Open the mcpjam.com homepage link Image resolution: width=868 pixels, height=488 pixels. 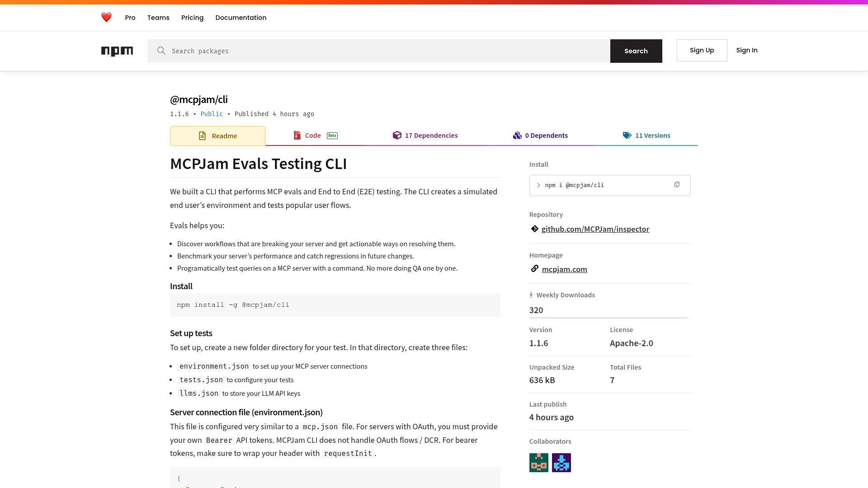[564, 269]
